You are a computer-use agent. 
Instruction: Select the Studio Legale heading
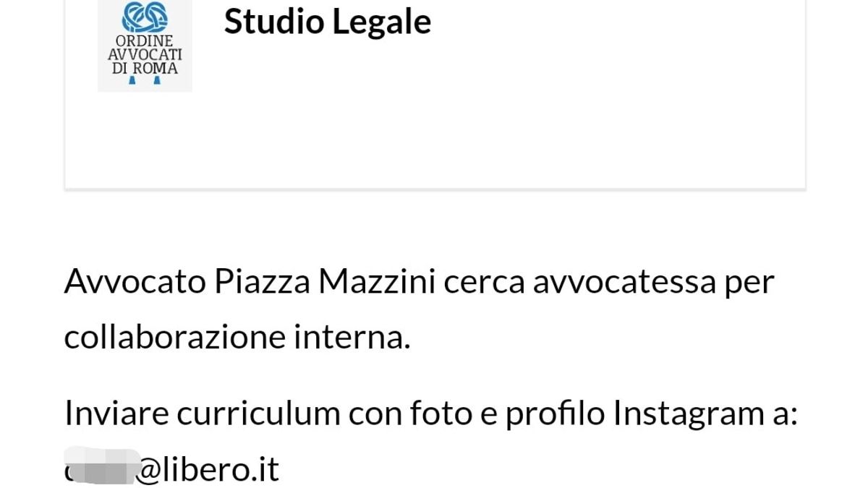click(x=328, y=21)
